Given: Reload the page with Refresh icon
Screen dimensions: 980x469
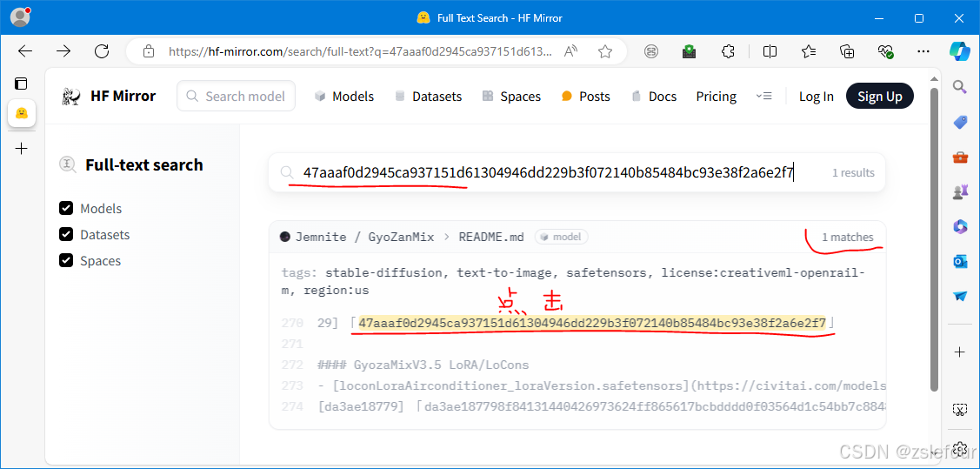Looking at the screenshot, I should click(x=101, y=51).
